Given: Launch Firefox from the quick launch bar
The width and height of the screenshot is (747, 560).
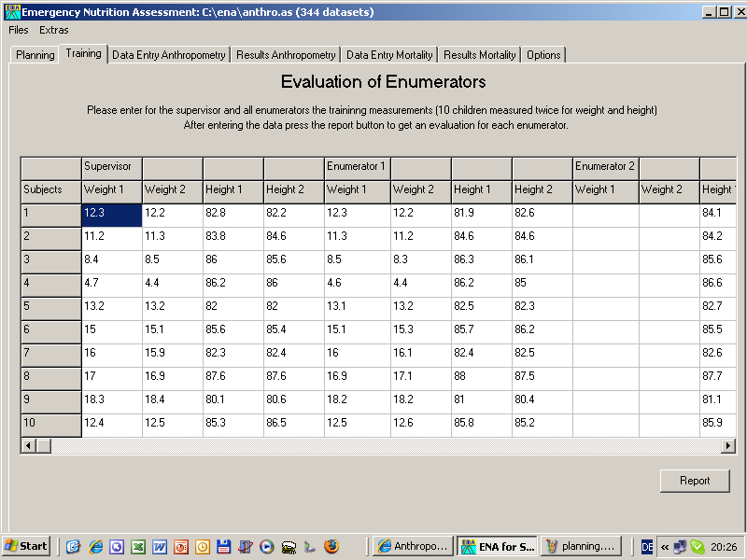Looking at the screenshot, I should tap(331, 547).
